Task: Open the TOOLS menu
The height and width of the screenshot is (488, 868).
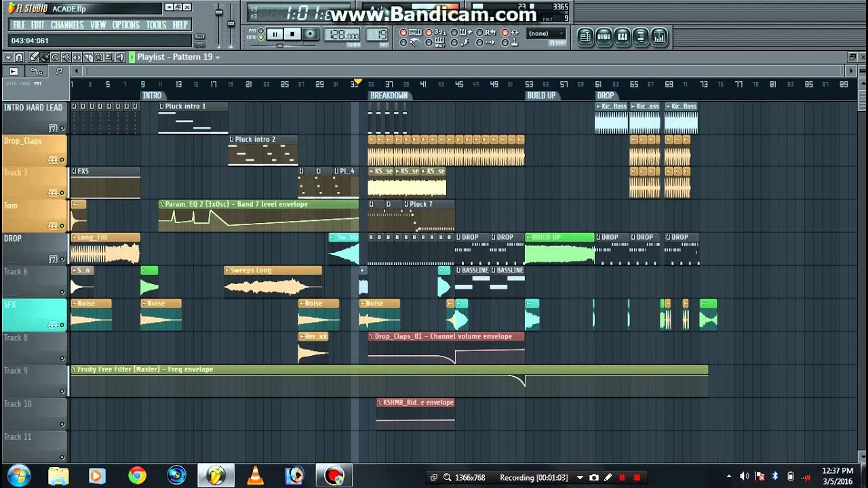Action: click(156, 25)
